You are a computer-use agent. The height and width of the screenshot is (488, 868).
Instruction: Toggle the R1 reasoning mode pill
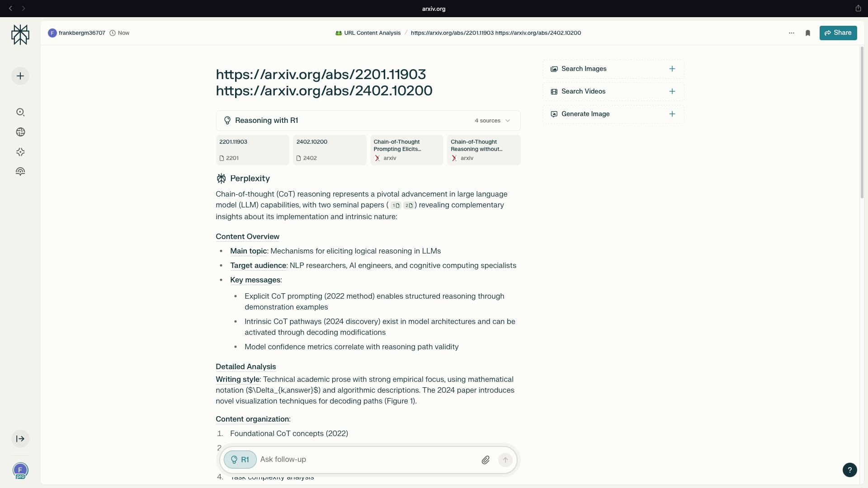[x=240, y=460]
